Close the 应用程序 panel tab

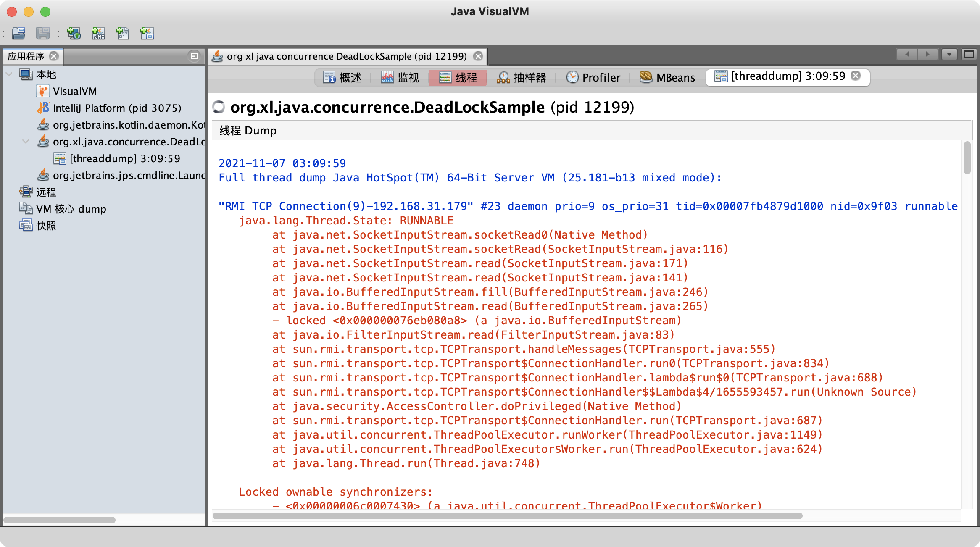coord(54,56)
